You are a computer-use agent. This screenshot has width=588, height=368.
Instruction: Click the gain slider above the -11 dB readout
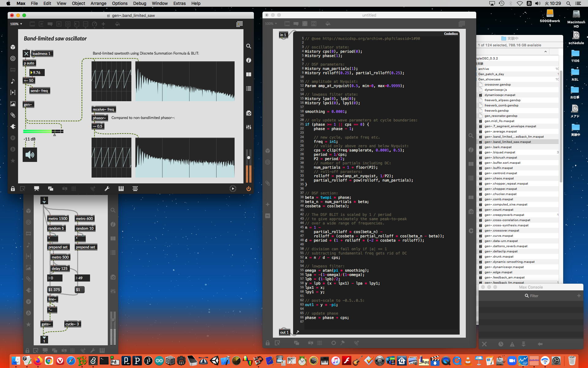(43, 131)
